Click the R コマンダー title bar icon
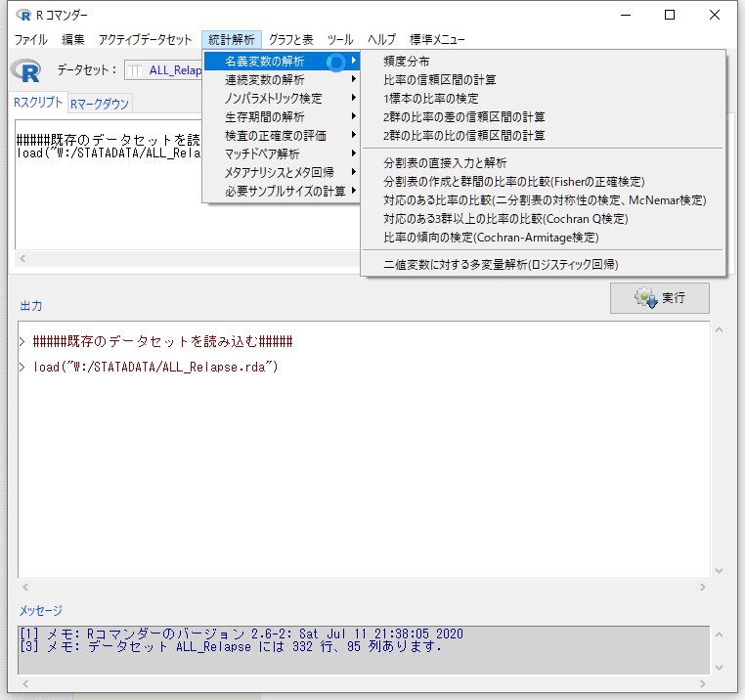745x700 pixels. [x=23, y=16]
